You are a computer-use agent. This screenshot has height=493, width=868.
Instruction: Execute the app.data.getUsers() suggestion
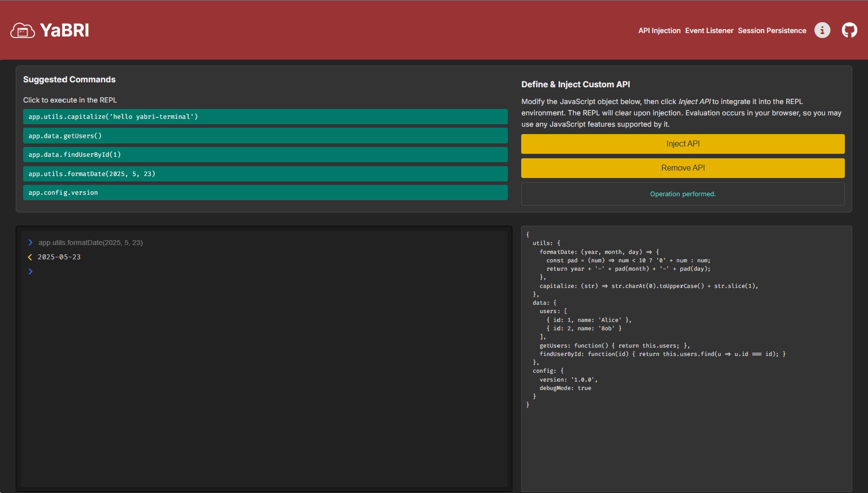(265, 136)
